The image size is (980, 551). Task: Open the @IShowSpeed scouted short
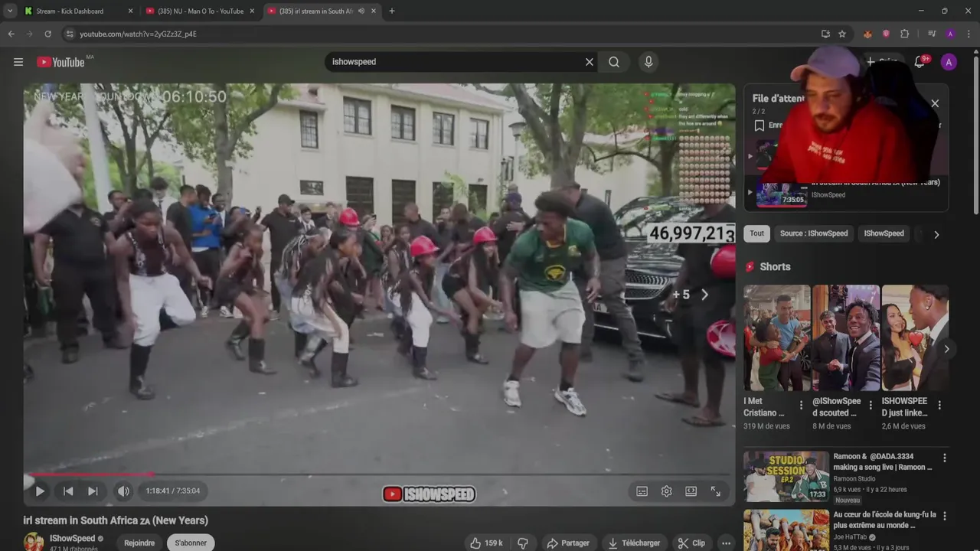pos(846,338)
